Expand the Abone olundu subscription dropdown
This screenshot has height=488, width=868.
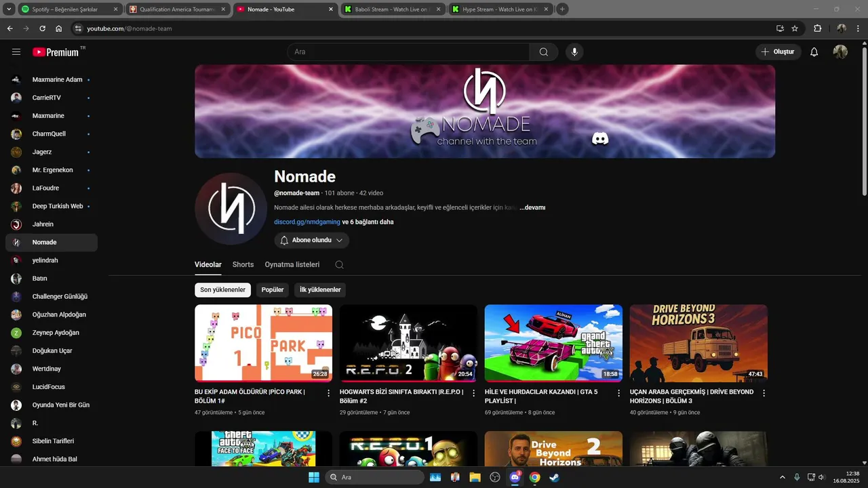pos(312,240)
